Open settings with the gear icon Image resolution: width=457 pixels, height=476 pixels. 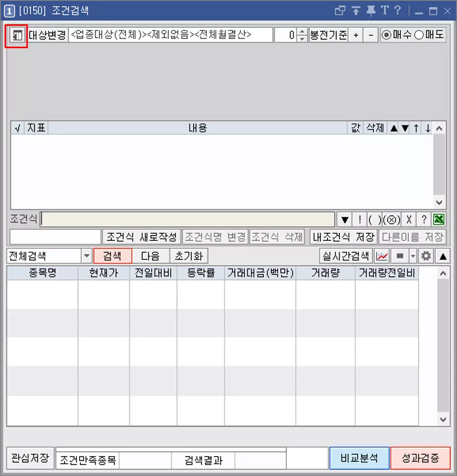pyautogui.click(x=426, y=256)
